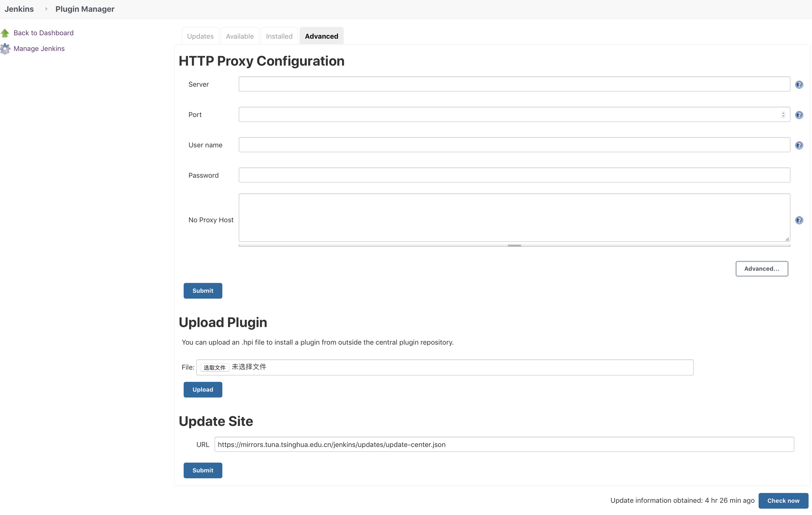Viewport: 812px width, 515px height.
Task: Click the Server field label
Action: click(x=199, y=84)
